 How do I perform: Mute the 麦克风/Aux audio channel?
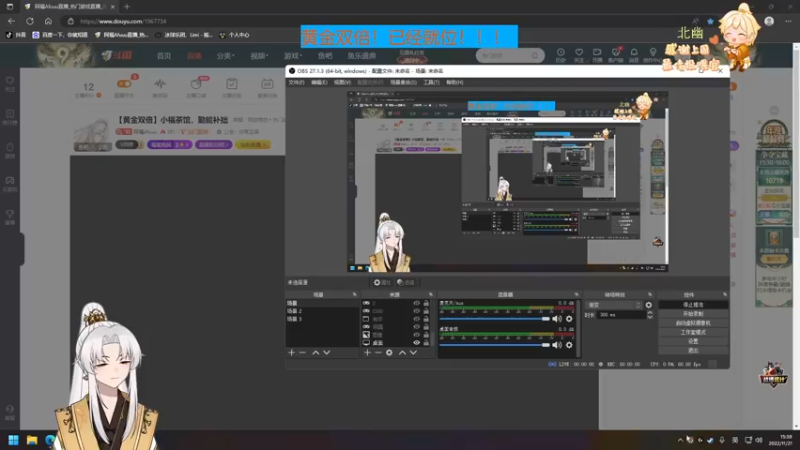point(557,319)
